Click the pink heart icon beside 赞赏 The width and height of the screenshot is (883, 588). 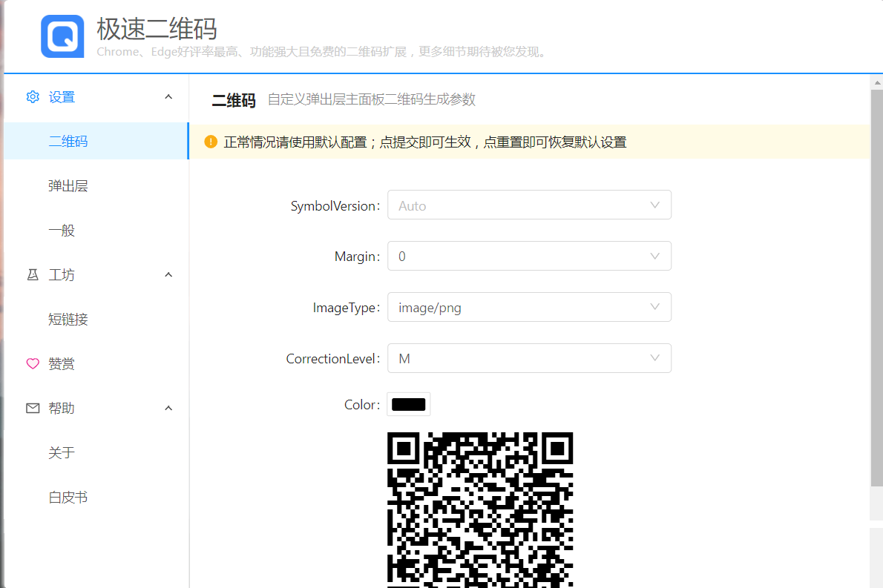(33, 363)
